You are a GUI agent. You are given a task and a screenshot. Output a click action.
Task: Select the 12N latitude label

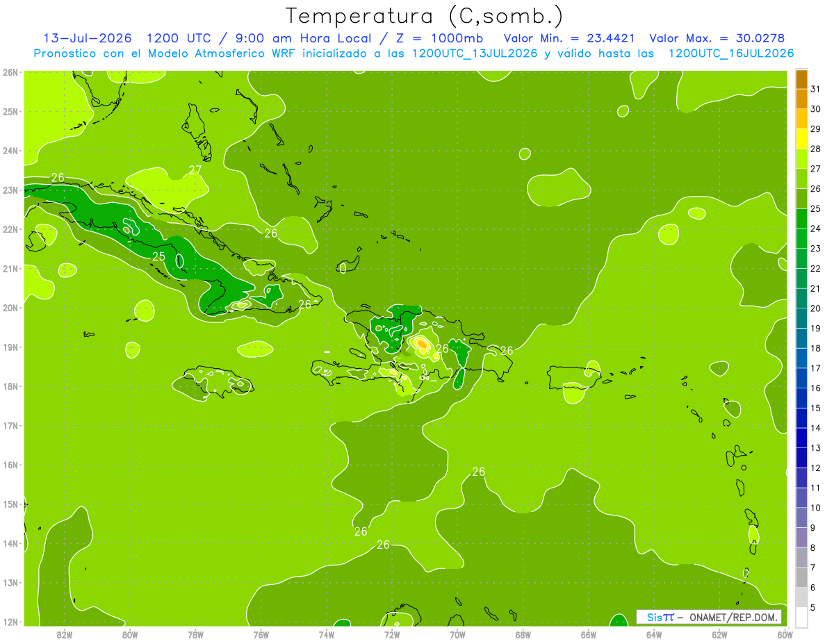[10, 622]
